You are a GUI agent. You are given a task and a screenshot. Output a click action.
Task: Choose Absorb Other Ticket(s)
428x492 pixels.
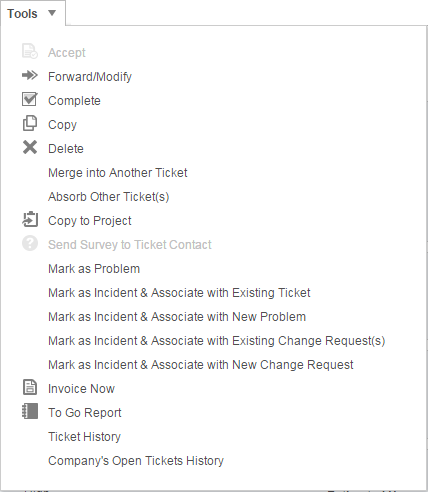click(109, 197)
